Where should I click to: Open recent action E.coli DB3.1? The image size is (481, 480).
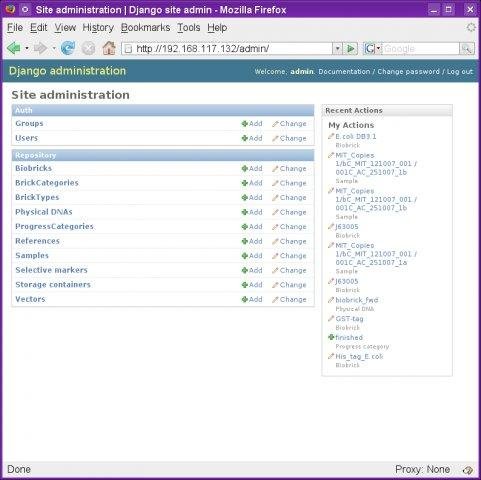[x=356, y=137]
